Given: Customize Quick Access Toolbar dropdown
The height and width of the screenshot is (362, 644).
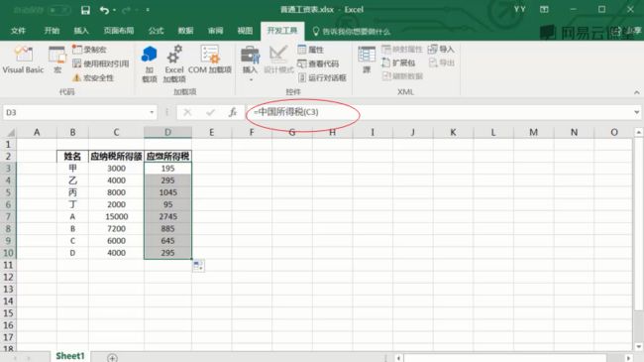Looking at the screenshot, I should [x=148, y=10].
